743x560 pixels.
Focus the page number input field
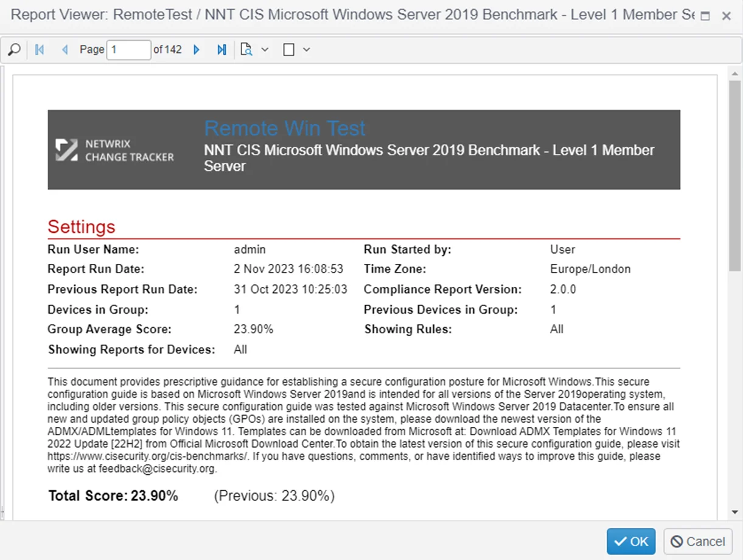click(128, 50)
